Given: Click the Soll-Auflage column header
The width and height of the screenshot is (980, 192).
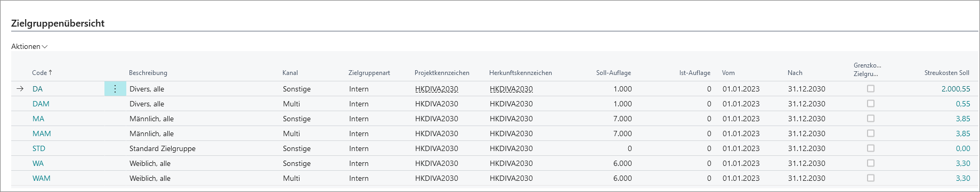Looking at the screenshot, I should pos(613,73).
